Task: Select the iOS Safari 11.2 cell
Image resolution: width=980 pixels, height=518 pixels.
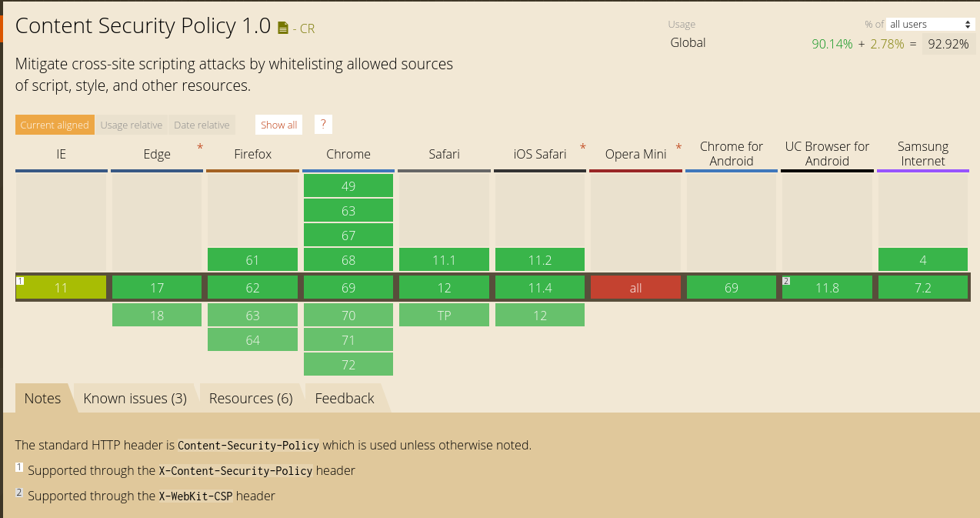Action: (x=540, y=260)
